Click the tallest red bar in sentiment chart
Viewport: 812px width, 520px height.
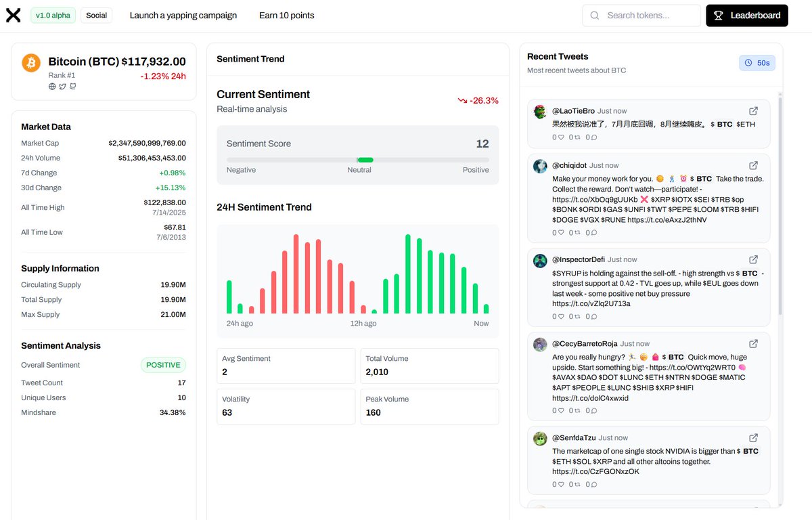[296, 274]
